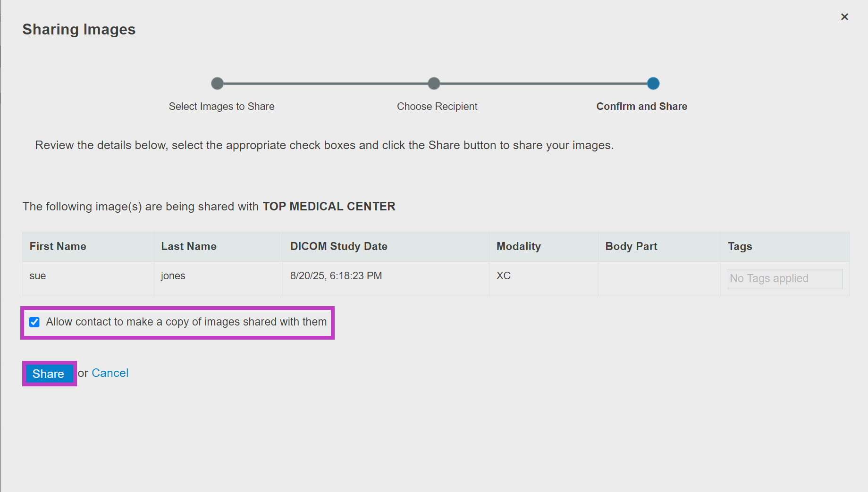Close the Sharing Images dialog
The width and height of the screenshot is (868, 492).
(x=844, y=17)
